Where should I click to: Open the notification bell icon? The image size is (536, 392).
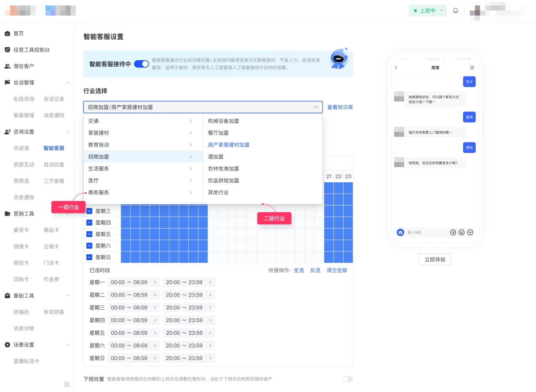coord(456,11)
